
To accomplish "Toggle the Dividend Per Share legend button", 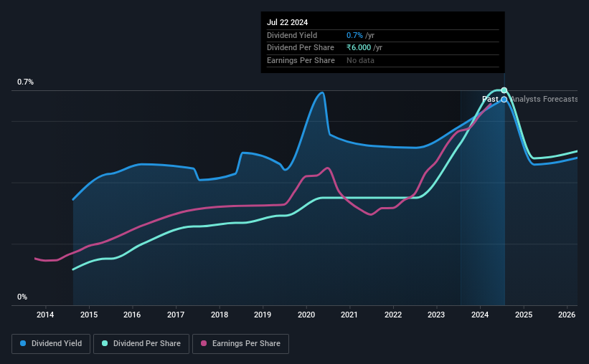I will [141, 344].
